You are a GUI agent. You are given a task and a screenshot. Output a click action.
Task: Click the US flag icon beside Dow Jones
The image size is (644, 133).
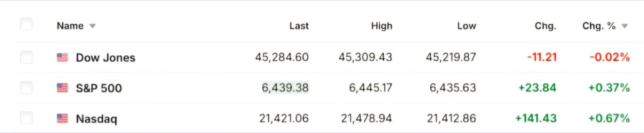[x=62, y=58]
